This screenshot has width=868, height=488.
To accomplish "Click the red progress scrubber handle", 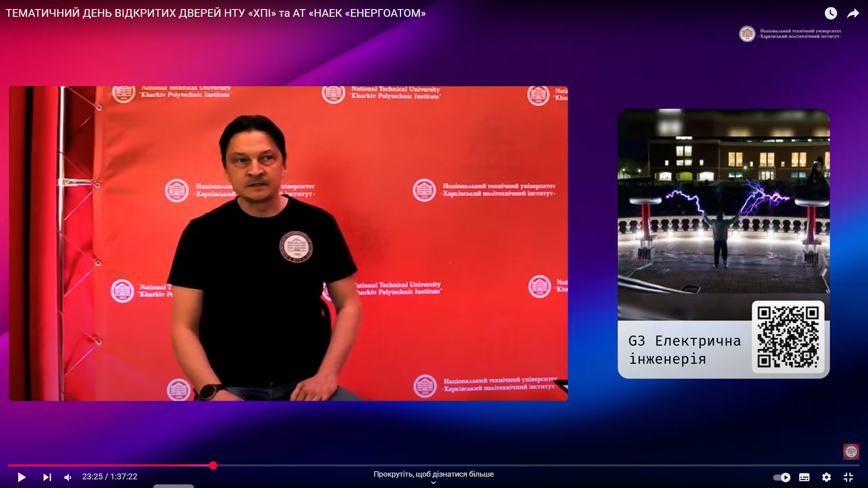I will point(213,465).
